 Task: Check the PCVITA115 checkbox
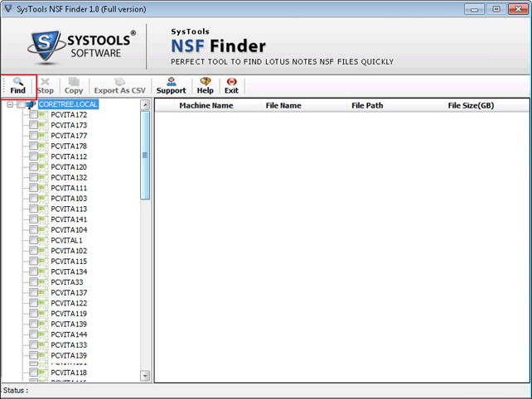coord(33,262)
